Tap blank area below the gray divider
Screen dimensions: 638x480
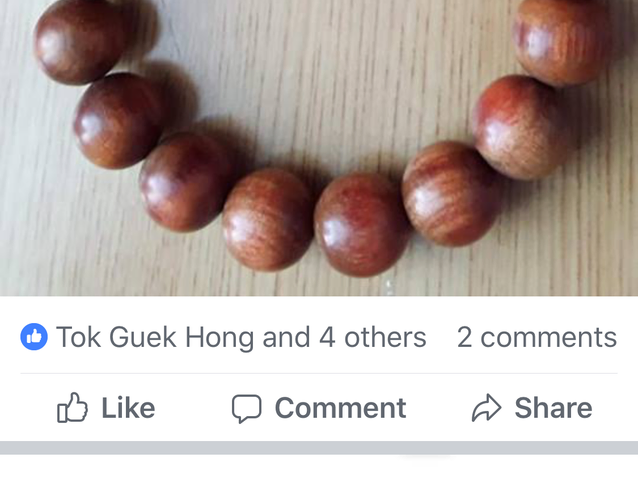(319, 468)
